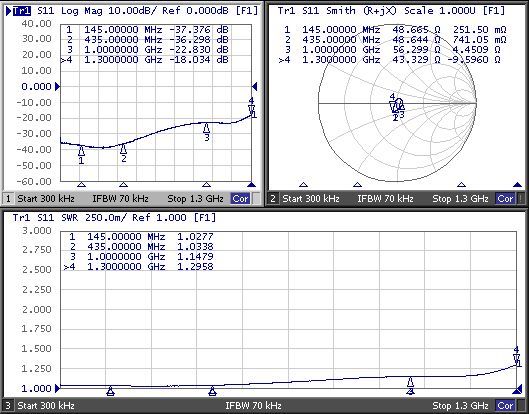Click -9.5960 Ω reactance in Smith marker list
The image size is (529, 414).
point(474,60)
